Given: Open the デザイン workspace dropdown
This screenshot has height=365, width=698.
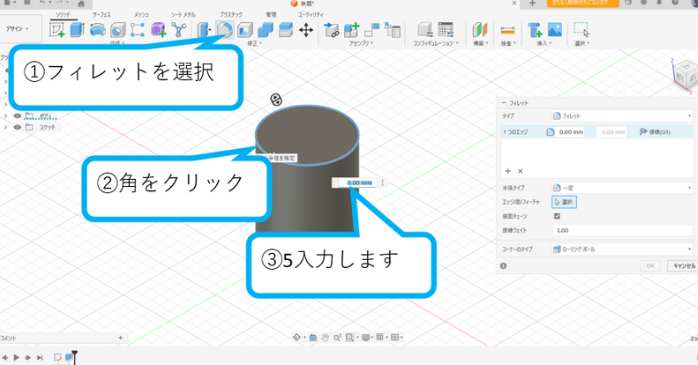Looking at the screenshot, I should (x=18, y=29).
